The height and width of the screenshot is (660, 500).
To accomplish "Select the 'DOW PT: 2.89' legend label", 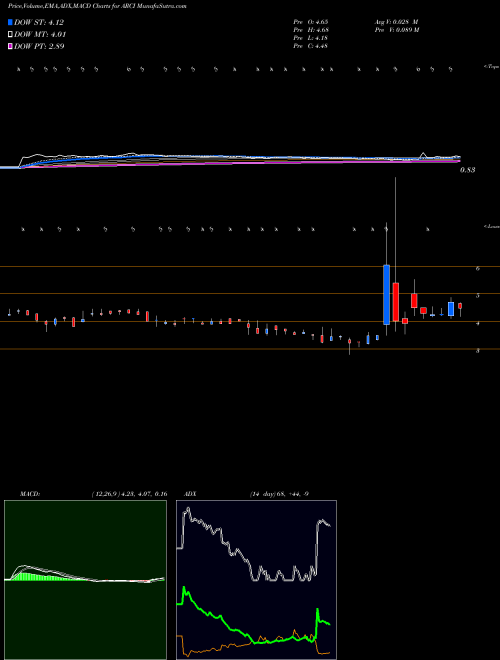I will click(39, 46).
